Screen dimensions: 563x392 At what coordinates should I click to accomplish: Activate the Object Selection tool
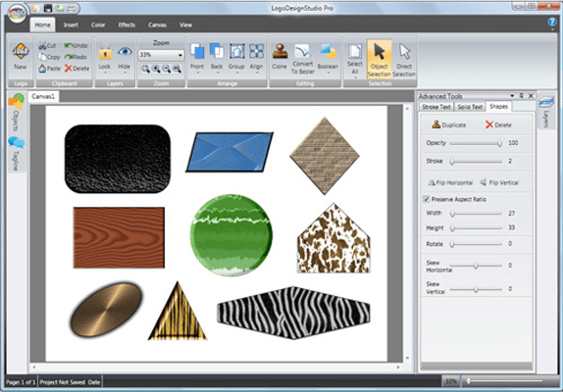click(380, 59)
